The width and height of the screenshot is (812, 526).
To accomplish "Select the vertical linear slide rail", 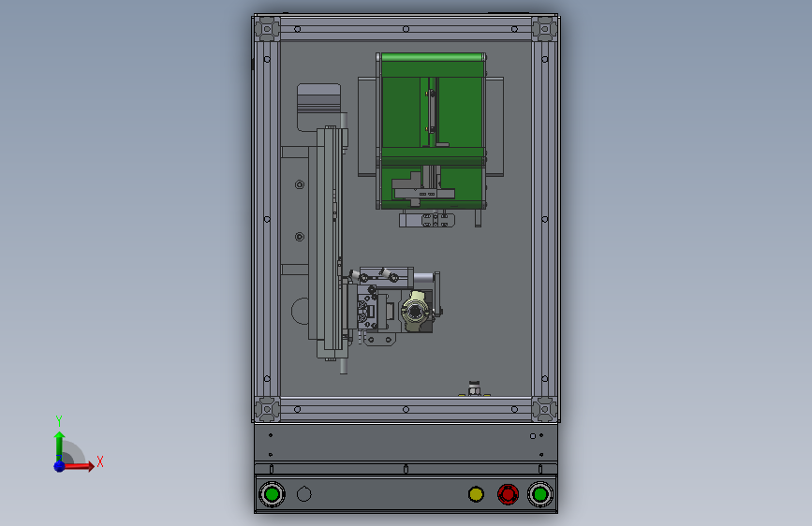I will (x=330, y=242).
